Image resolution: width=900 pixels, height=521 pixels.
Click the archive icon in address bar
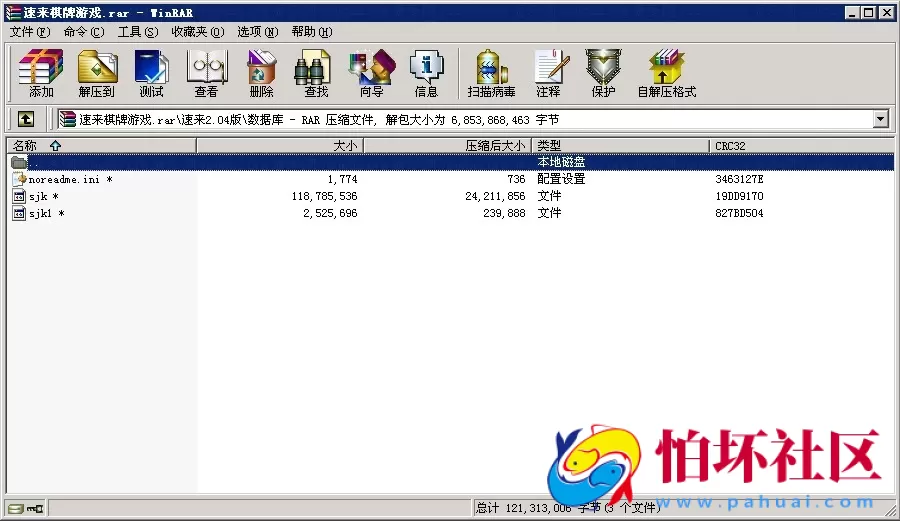68,119
